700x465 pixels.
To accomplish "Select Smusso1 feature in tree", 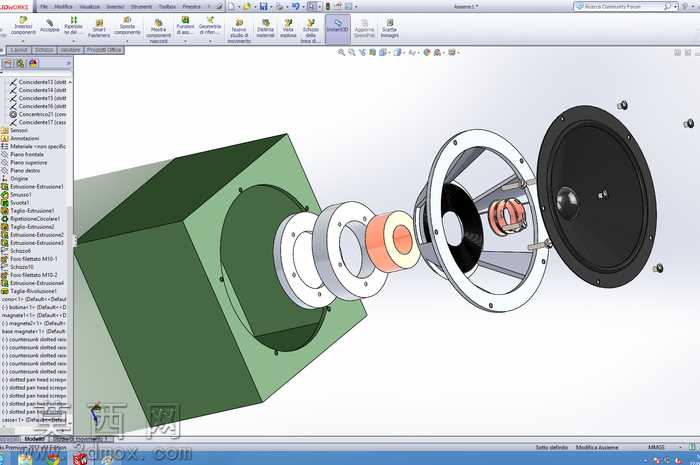I will coord(16,195).
